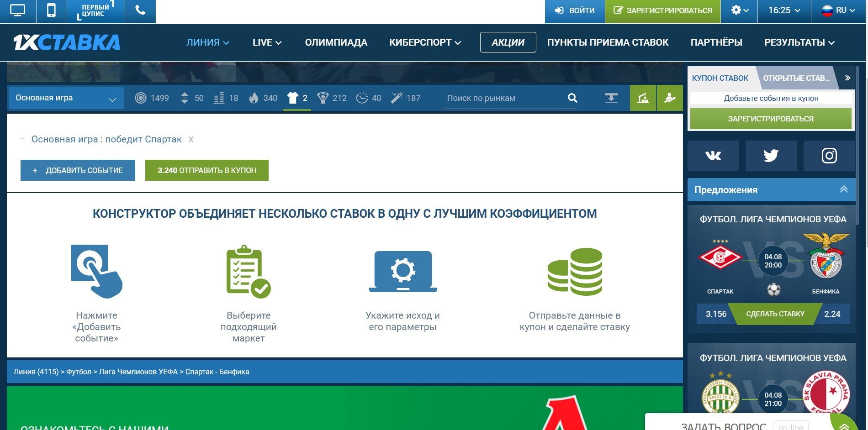
Task: Click ДОБАВИТЬ СОБЫТИЕ button
Action: coord(78,170)
